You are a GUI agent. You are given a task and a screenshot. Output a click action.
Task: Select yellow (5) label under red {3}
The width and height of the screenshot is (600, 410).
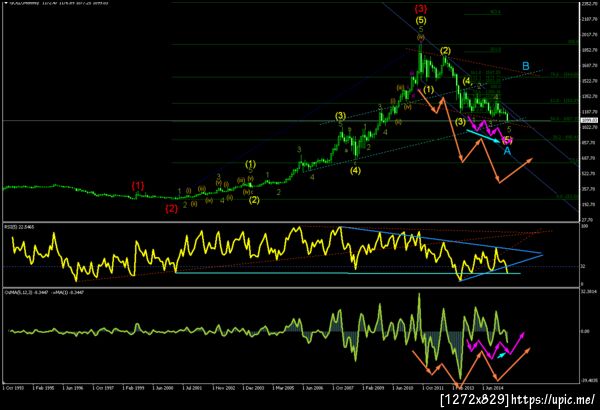421,20
